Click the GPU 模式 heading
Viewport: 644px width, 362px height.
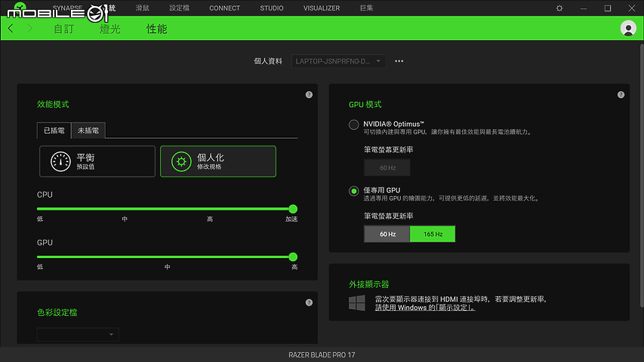point(365,104)
